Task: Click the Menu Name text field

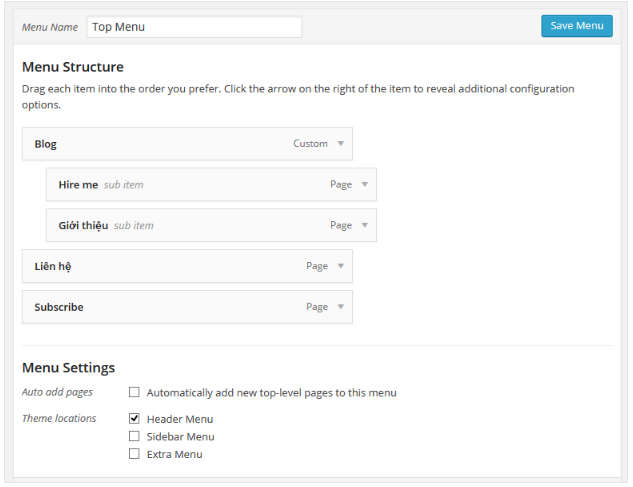Action: 194,27
